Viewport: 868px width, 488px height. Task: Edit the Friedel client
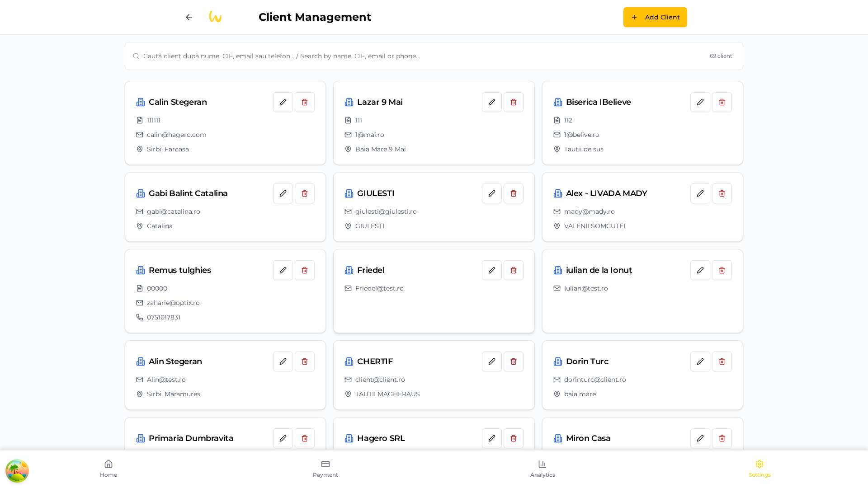coord(492,270)
